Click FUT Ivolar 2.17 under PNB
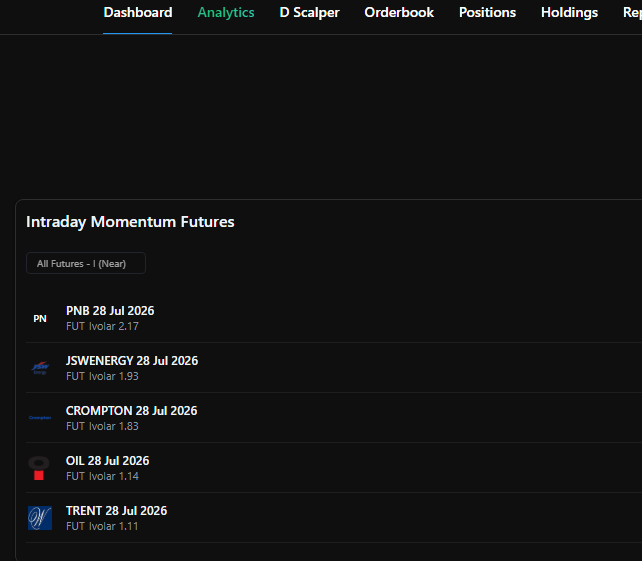Screen dimensions: 642x561 102,326
